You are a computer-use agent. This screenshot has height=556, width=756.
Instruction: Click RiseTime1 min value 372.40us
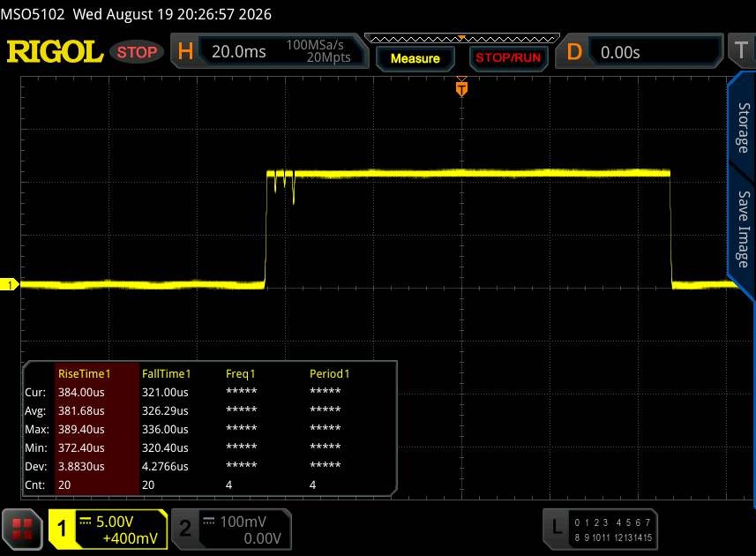[81, 447]
